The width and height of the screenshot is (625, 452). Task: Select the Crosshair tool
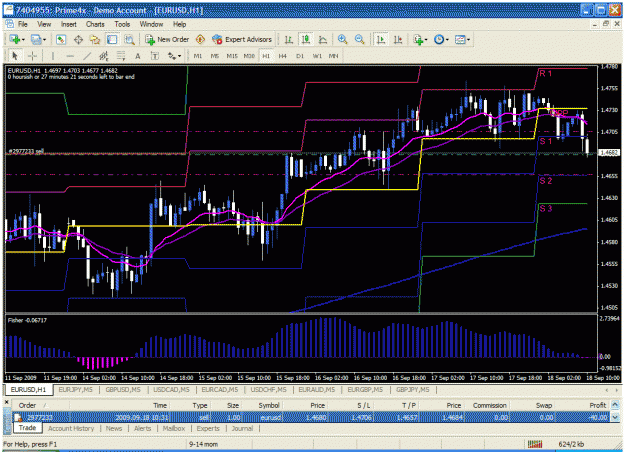click(32, 56)
